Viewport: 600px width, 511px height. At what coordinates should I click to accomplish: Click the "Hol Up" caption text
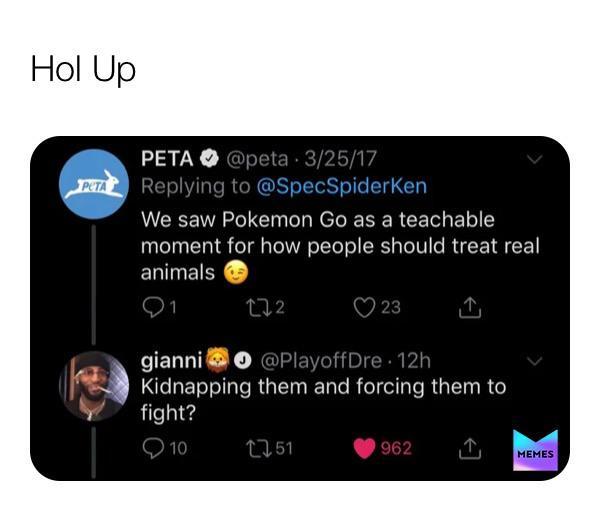pyautogui.click(x=83, y=70)
